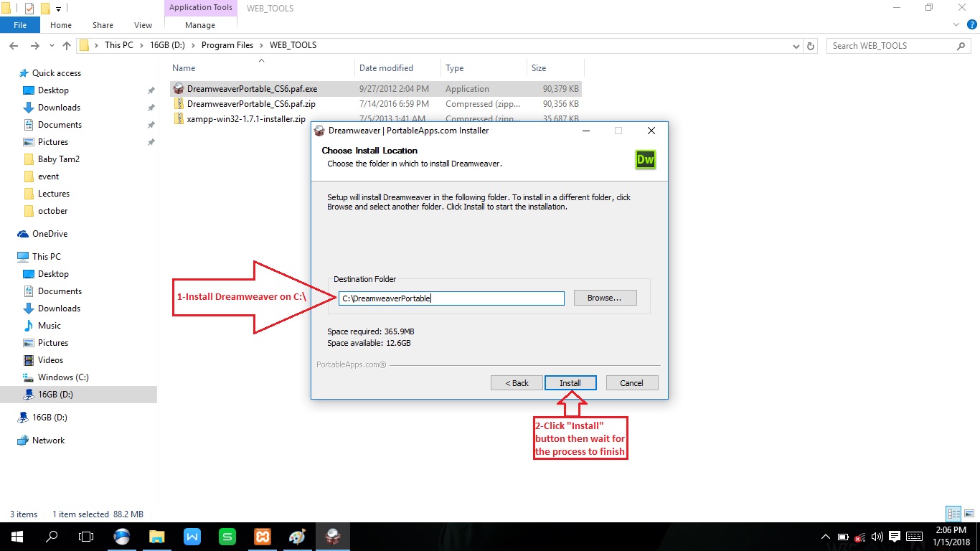Viewport: 980px width, 551px height.
Task: Open the Paint app from the taskbar
Action: click(297, 537)
